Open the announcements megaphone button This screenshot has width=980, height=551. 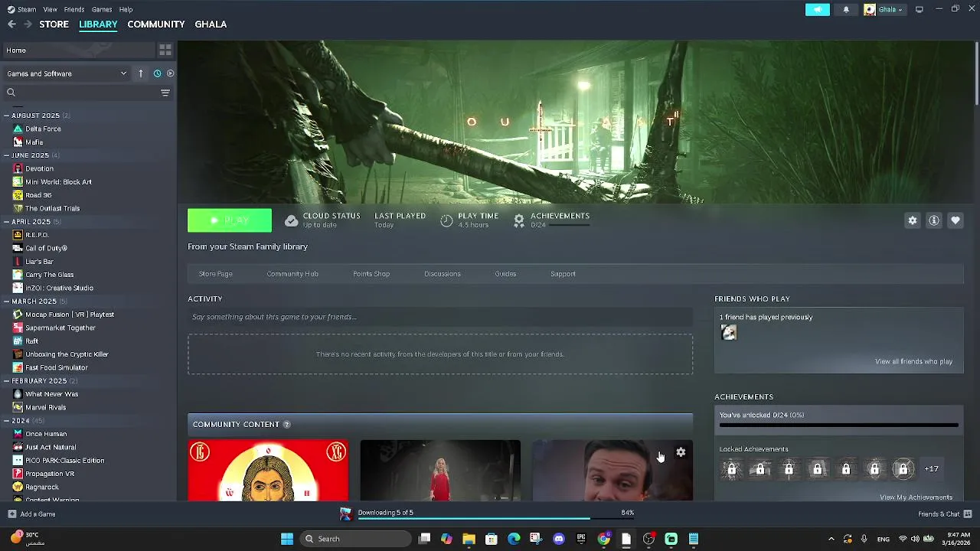click(818, 9)
